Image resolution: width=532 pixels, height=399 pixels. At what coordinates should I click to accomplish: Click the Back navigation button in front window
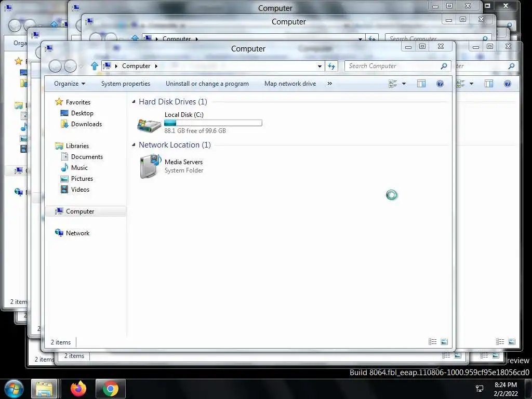click(x=55, y=66)
